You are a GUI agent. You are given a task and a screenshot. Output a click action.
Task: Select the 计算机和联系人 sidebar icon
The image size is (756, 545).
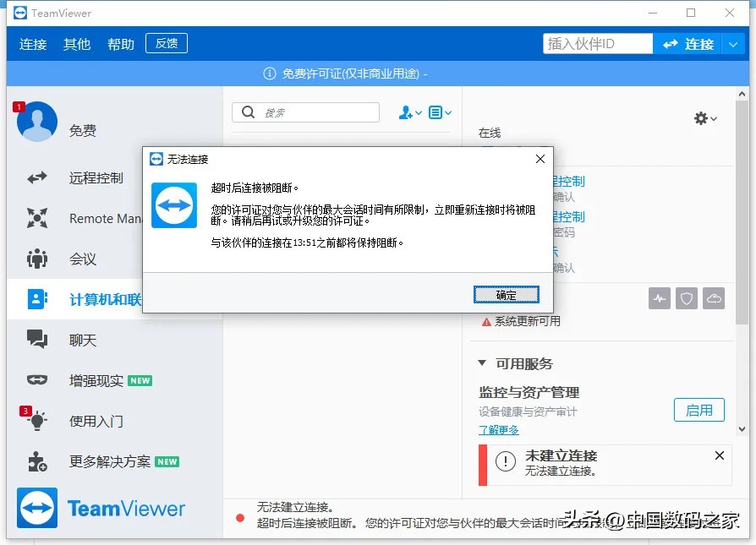36,299
